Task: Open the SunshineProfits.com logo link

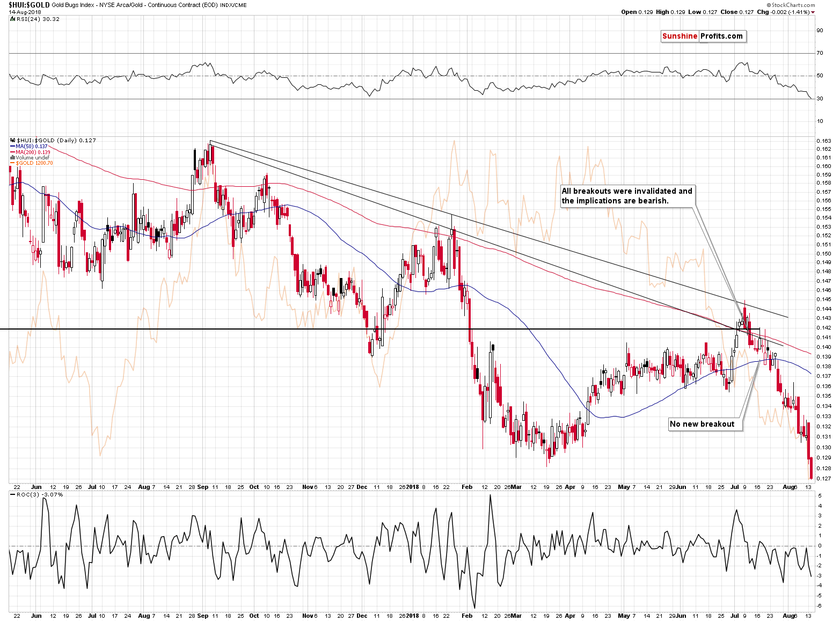Action: [703, 36]
